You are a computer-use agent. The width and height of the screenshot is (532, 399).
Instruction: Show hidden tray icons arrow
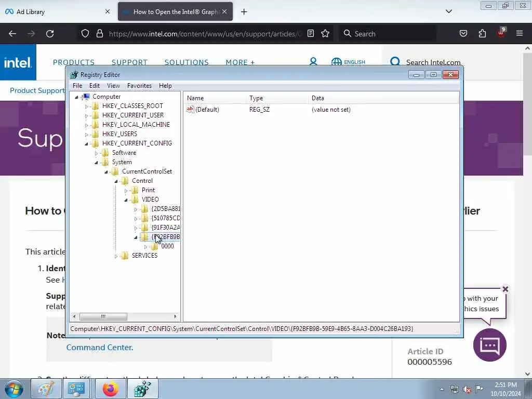click(x=442, y=390)
